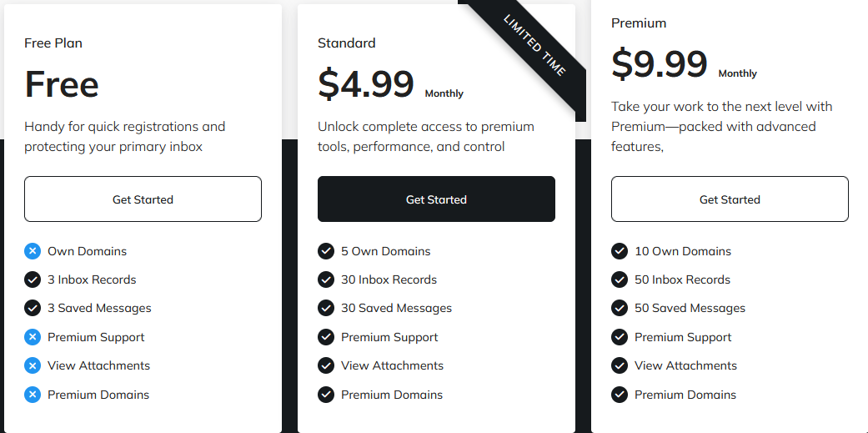Click the Limited Time ribbon banner
868x433 pixels.
(535, 46)
